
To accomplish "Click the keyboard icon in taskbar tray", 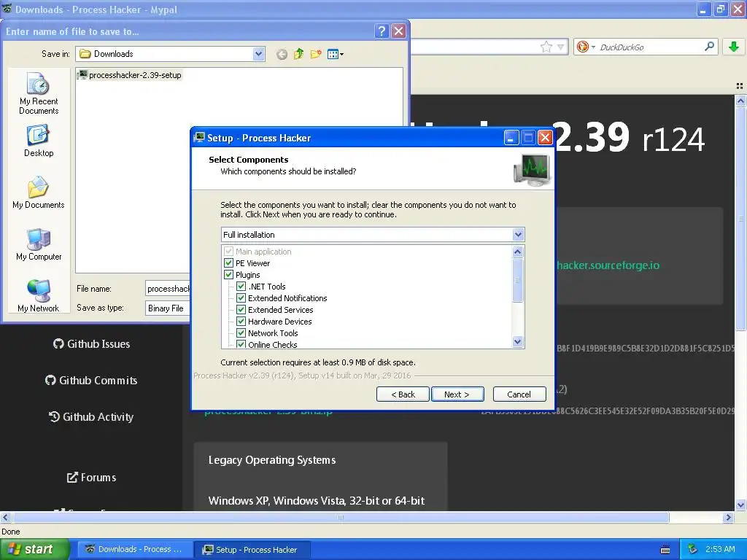I will coord(665,550).
